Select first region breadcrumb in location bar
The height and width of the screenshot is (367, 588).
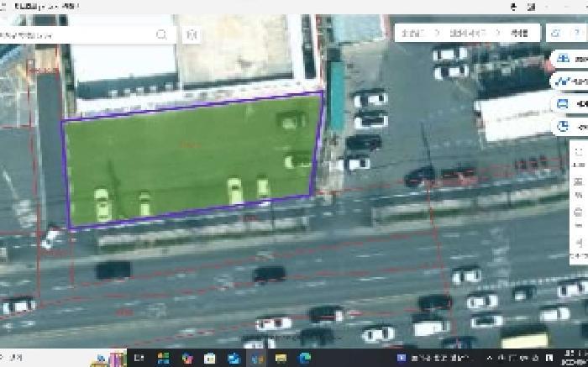point(412,33)
